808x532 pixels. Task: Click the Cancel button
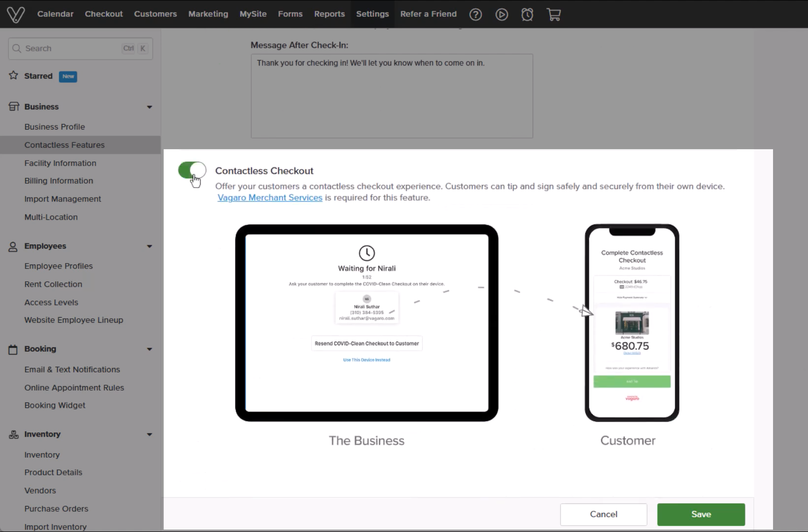603,514
